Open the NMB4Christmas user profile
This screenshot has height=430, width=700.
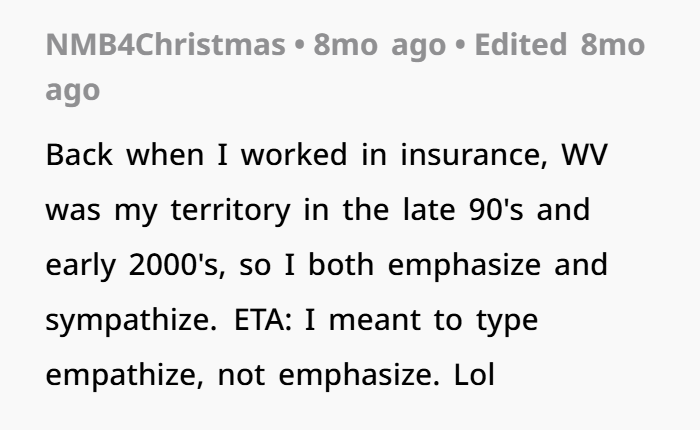point(166,45)
